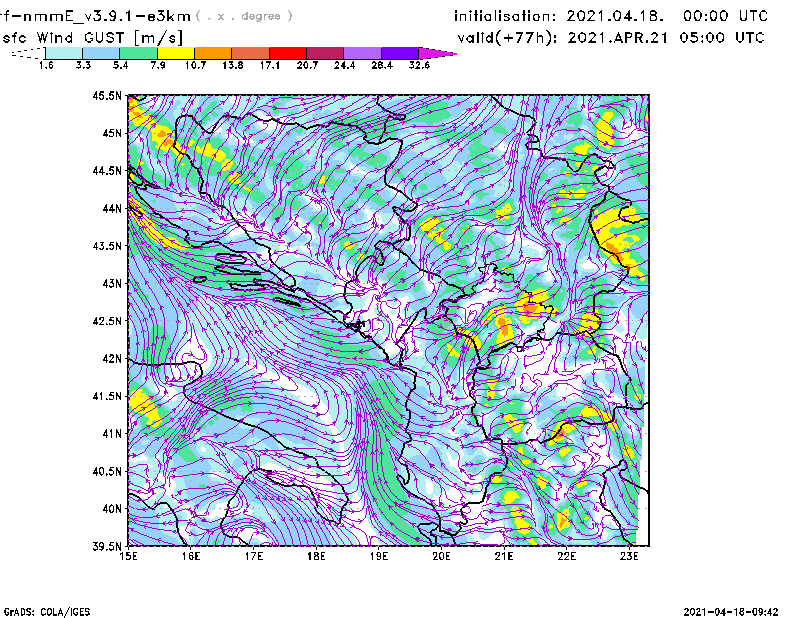Viewport: 800px width, 618px height.
Task: Click the 44N latitude label
Action: tap(112, 208)
